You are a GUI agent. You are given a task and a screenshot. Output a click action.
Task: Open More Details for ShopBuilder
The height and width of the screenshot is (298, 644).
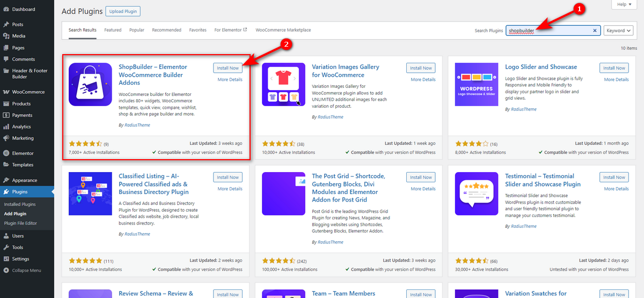tap(230, 79)
